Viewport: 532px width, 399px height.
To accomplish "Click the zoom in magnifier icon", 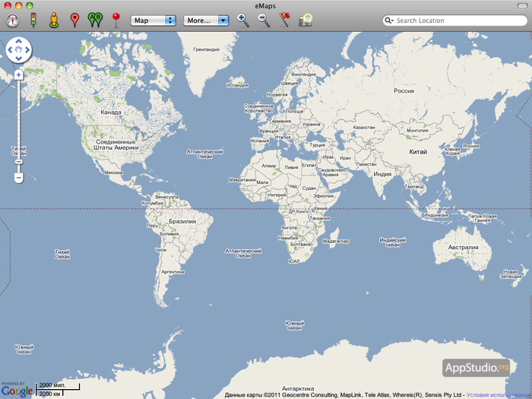I will 243,21.
